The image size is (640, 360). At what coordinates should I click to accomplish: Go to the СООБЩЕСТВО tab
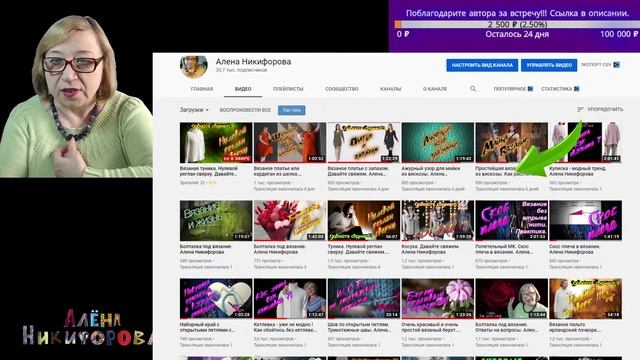pyautogui.click(x=342, y=89)
